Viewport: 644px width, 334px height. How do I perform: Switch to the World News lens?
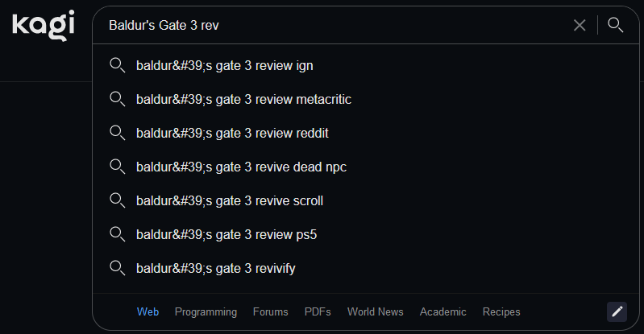point(376,311)
